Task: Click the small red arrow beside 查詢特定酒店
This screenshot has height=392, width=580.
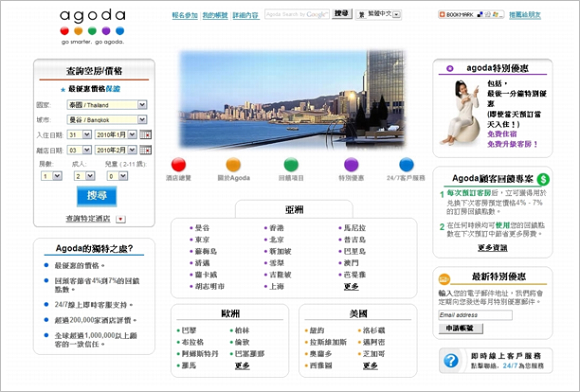Action: click(x=121, y=219)
